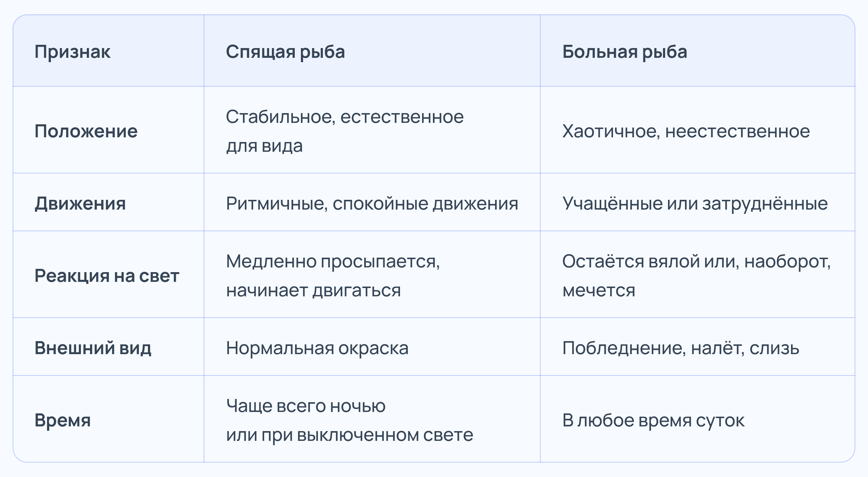Select the "Движения" row label
Viewport: 868px width, 477px height.
(x=80, y=203)
